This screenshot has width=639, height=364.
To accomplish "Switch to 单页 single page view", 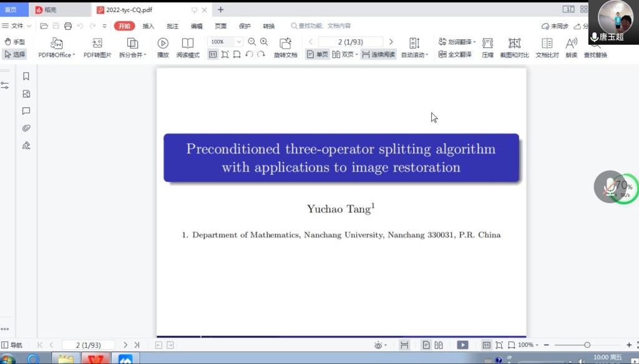I will coord(317,55).
